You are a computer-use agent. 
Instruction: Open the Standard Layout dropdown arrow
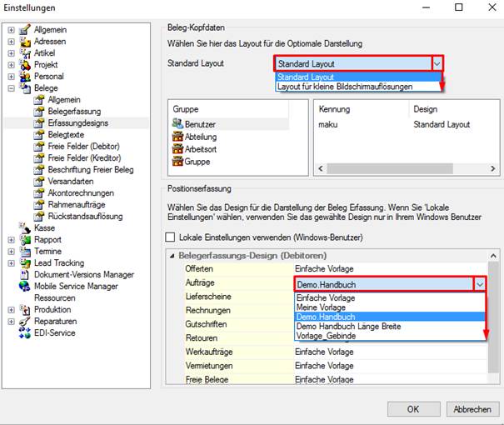437,63
